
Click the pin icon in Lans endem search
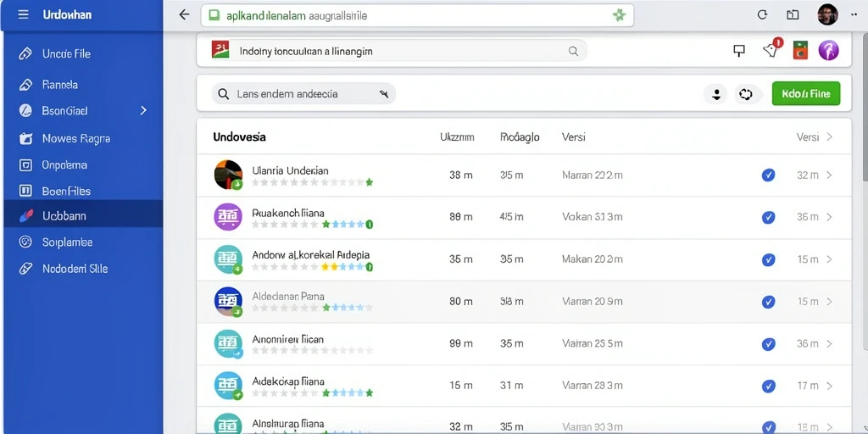(384, 94)
